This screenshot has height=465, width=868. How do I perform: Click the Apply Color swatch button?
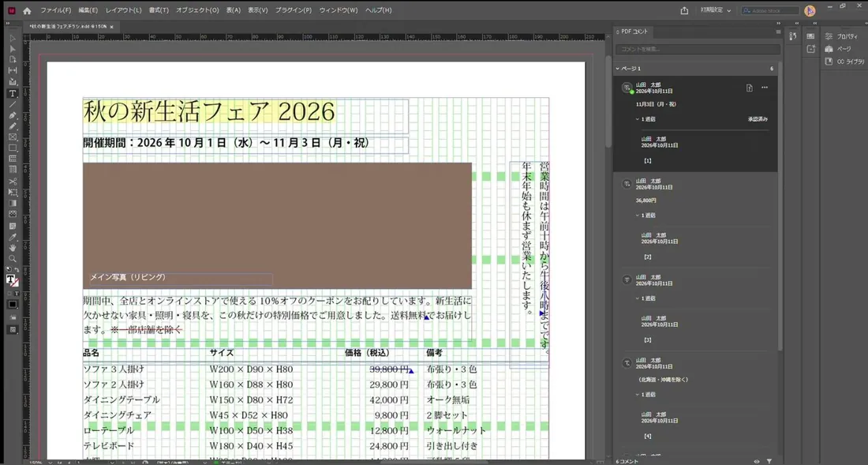[12, 304]
